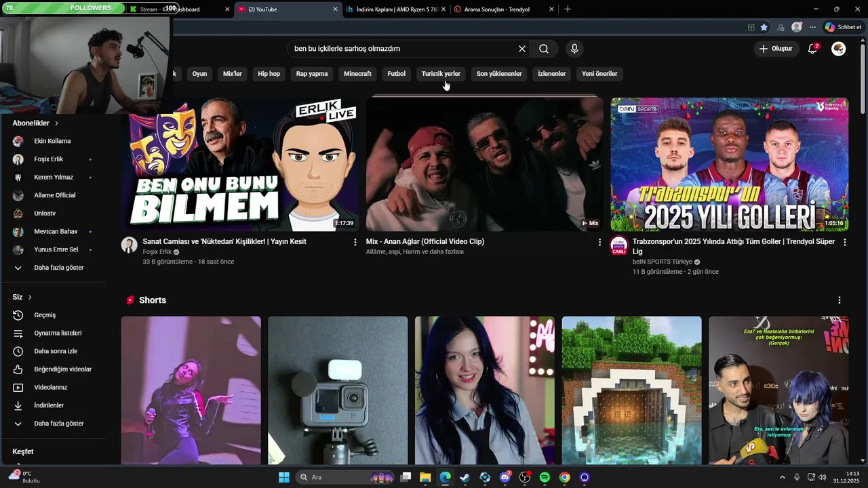
Task: Close the YouTube browser tab
Action: point(335,9)
